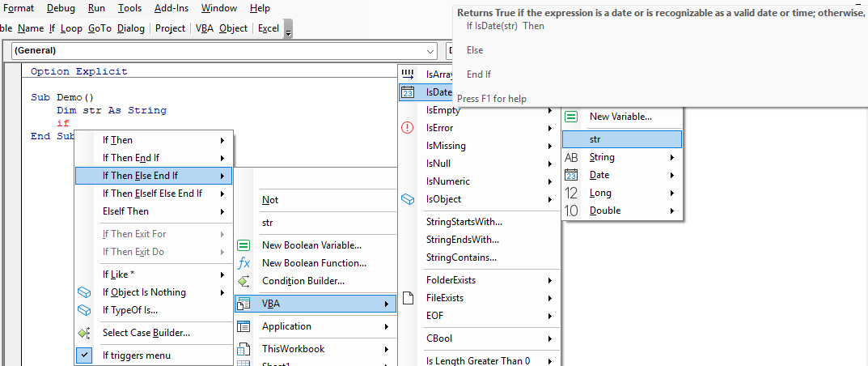Screen dimensions: 868x366
Task: Select the IsMissing menu entry
Action: pyautogui.click(x=478, y=147)
